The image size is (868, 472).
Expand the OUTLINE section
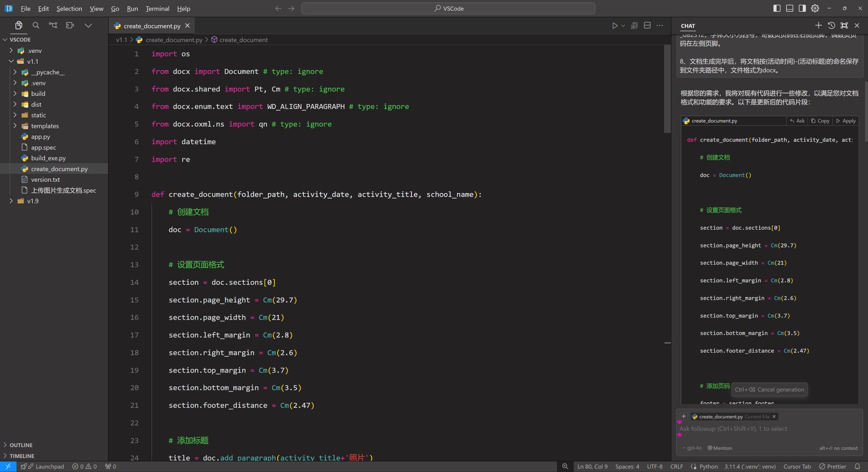click(21, 445)
